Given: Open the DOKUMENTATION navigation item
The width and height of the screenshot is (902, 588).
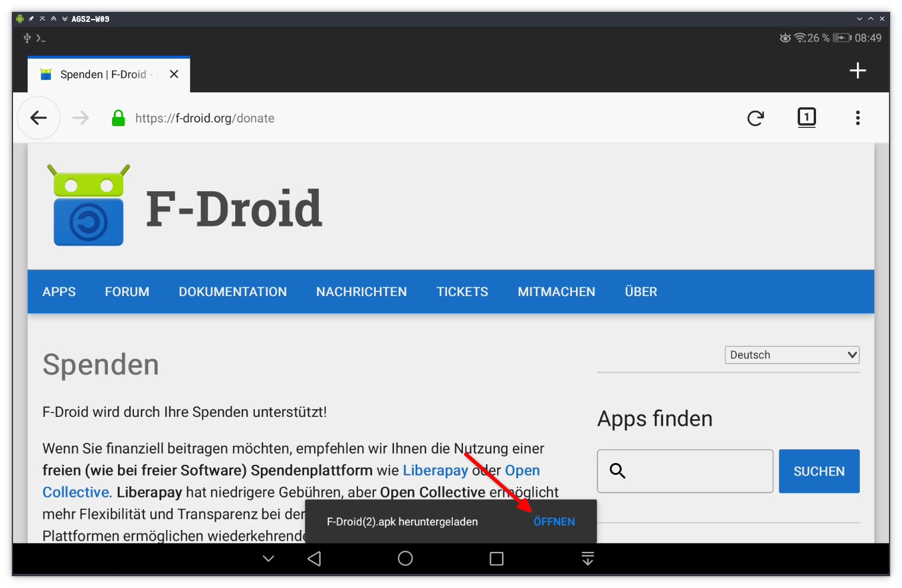Looking at the screenshot, I should pos(233,292).
